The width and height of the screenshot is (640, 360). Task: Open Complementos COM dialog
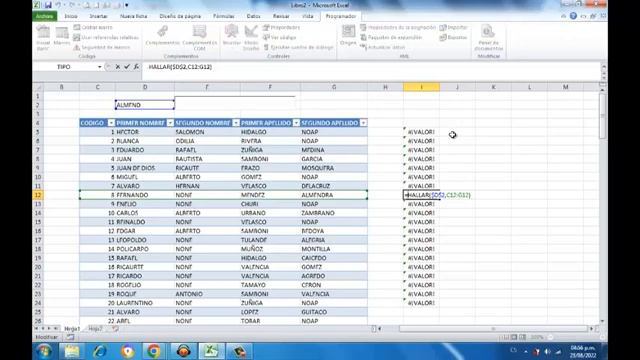pos(200,37)
